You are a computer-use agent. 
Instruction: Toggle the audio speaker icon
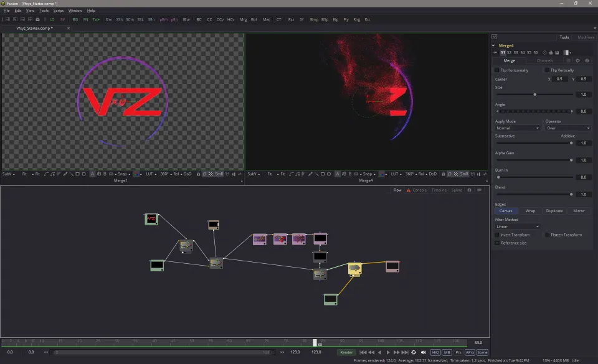click(424, 353)
